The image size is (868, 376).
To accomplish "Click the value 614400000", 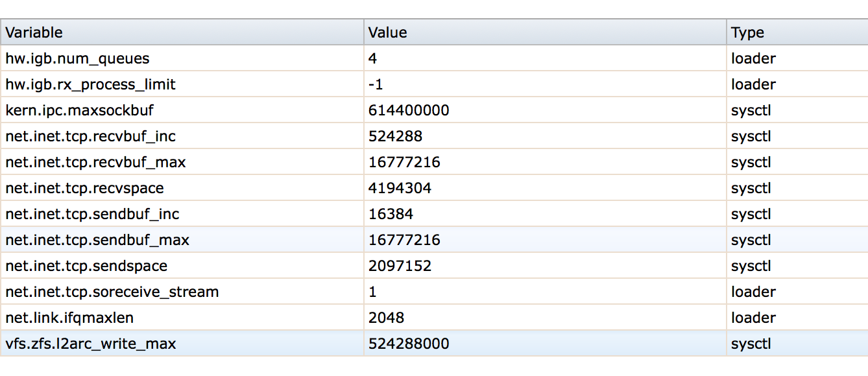I will 409,110.
